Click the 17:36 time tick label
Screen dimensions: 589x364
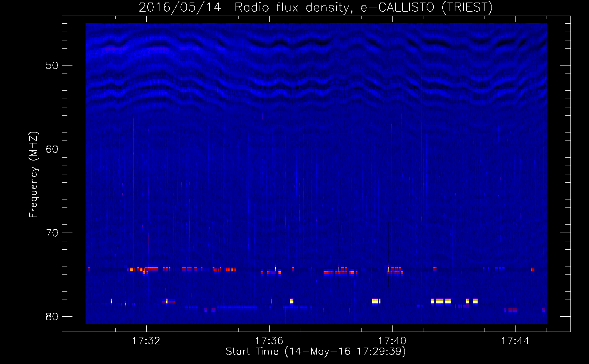point(269,341)
